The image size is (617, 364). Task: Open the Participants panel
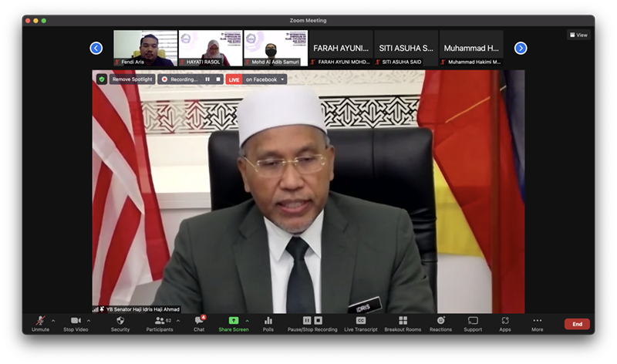tap(160, 321)
